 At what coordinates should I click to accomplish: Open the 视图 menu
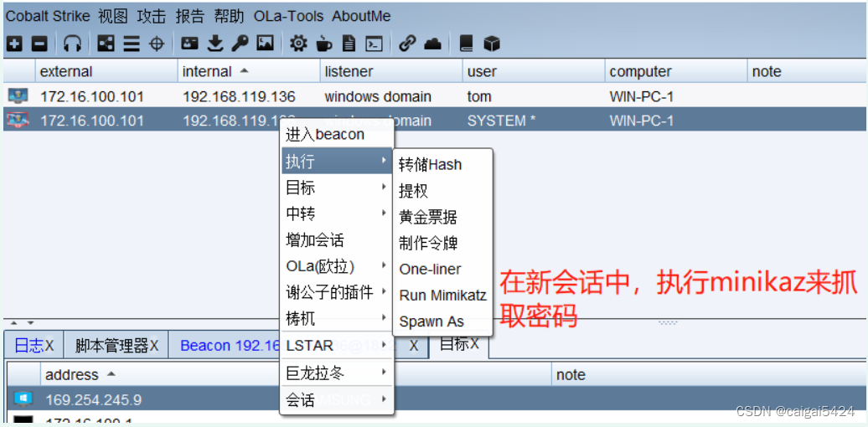click(113, 17)
